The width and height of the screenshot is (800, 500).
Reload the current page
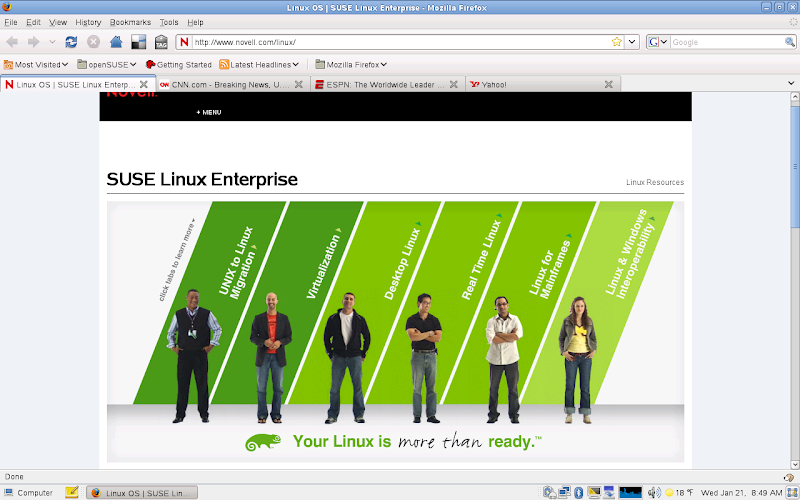[71, 42]
